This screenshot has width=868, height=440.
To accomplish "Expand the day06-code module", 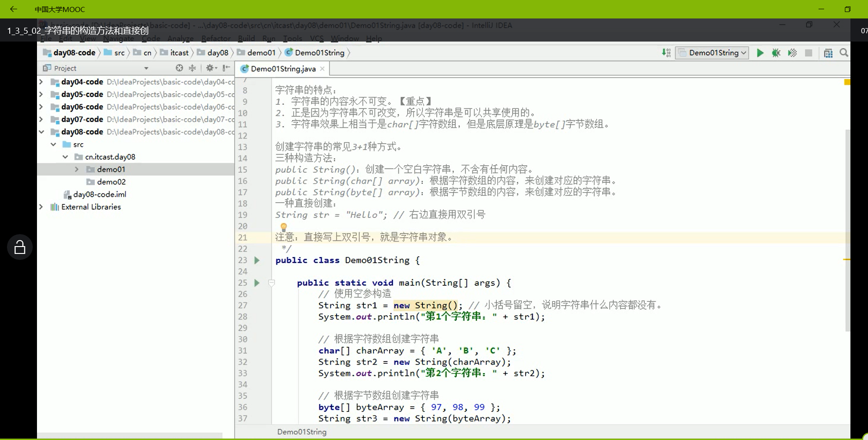I will 41,107.
